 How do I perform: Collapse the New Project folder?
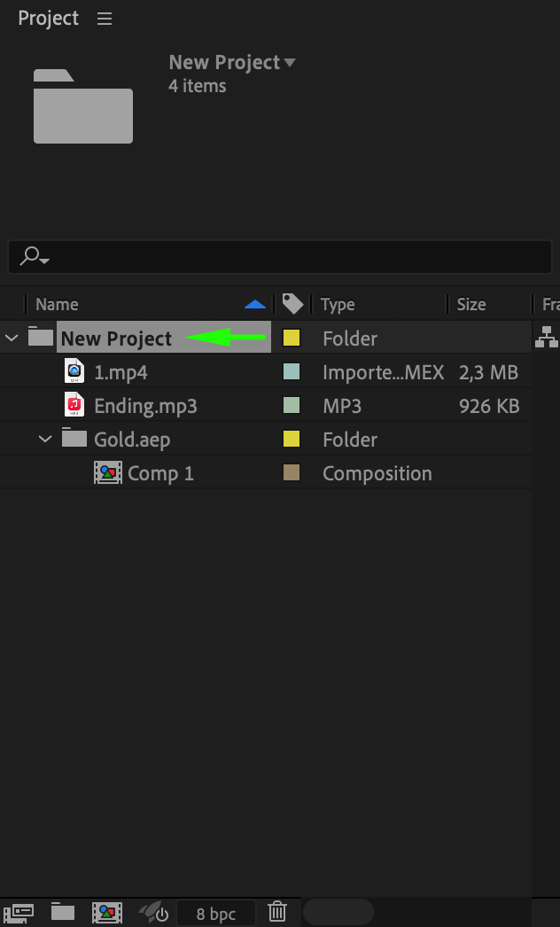point(12,338)
